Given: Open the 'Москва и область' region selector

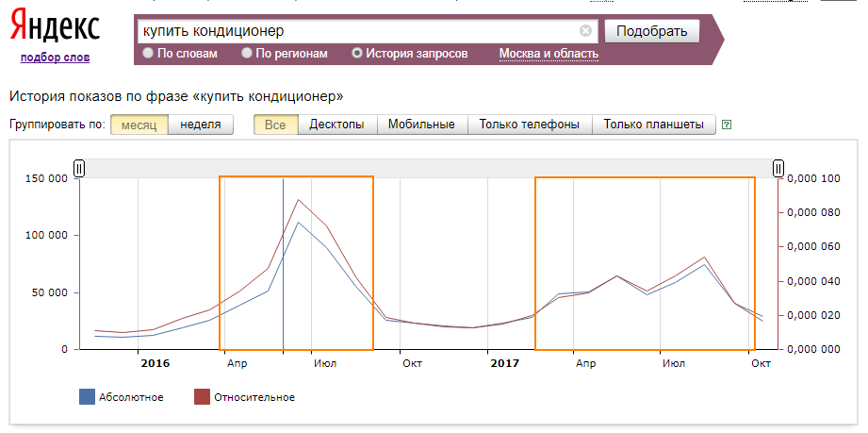Looking at the screenshot, I should [549, 54].
